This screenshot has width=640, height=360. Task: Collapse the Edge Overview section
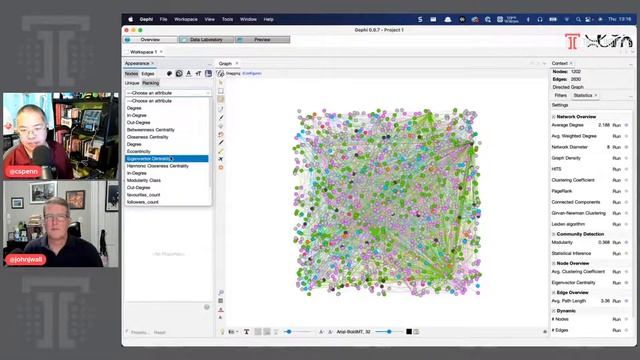(554, 293)
